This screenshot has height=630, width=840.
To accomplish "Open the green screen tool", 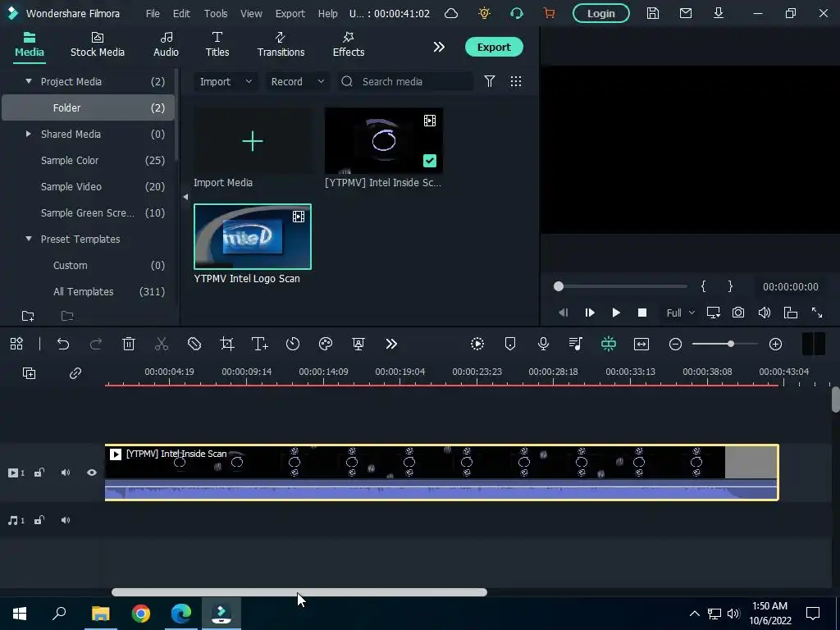I will pyautogui.click(x=358, y=344).
